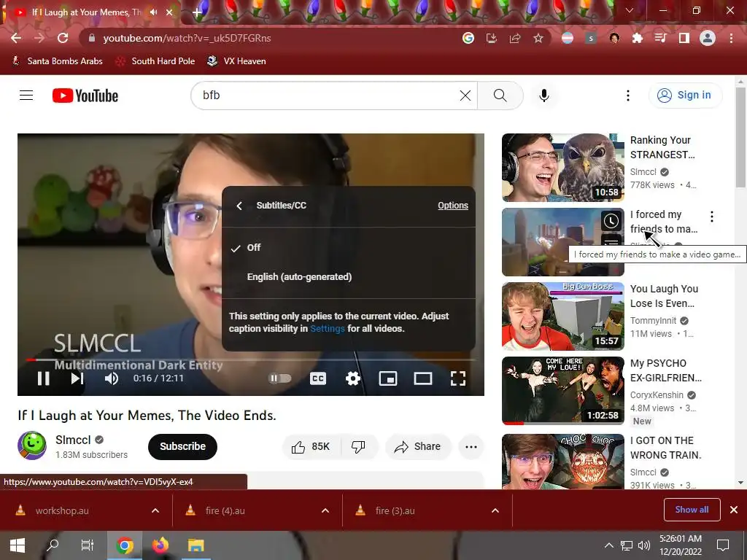Clear the search box with the X icon
This screenshot has height=560, width=747.
coord(465,96)
